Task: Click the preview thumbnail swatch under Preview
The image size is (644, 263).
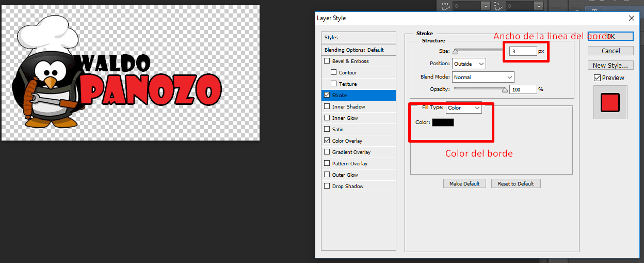Action: tap(609, 102)
